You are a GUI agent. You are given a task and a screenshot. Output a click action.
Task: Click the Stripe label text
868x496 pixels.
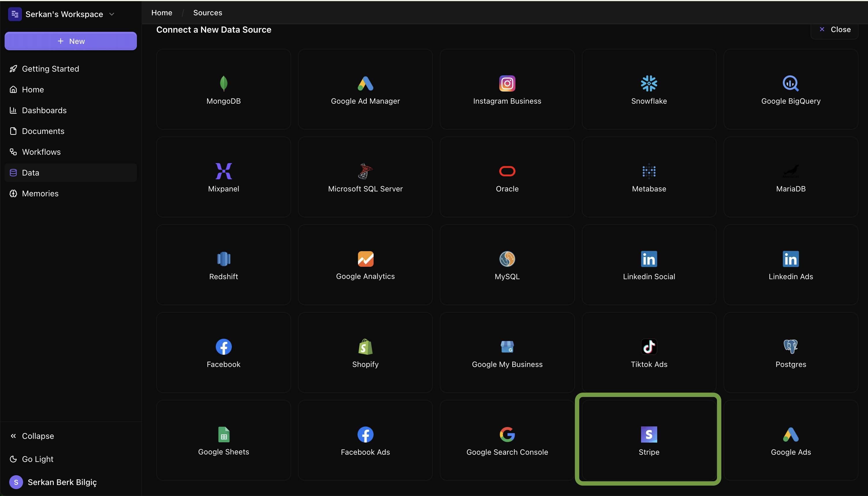[649, 452]
